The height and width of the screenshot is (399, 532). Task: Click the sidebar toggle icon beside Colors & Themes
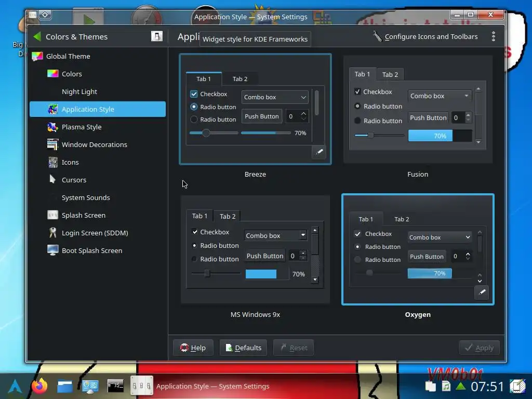click(x=156, y=36)
